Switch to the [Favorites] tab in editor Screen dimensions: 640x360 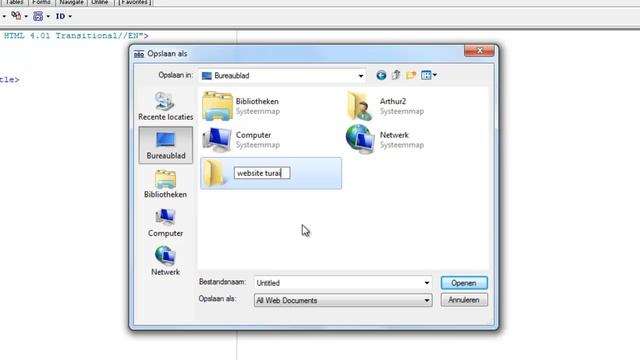135,2
